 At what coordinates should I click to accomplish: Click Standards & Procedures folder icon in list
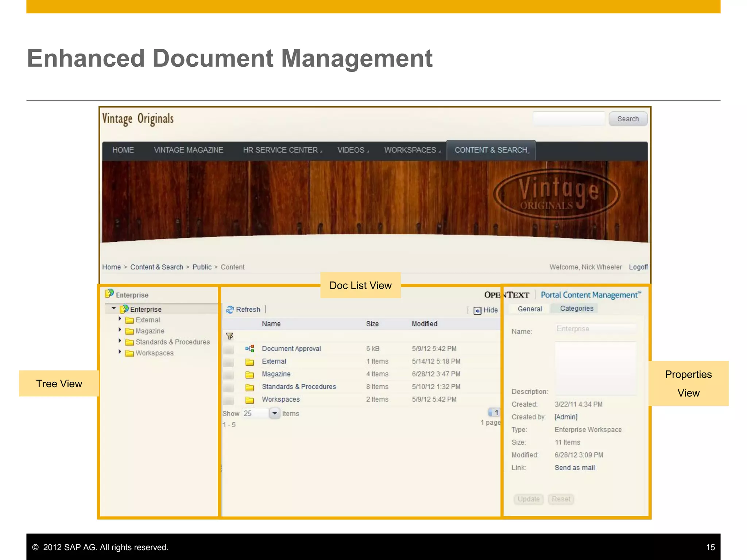tap(249, 387)
